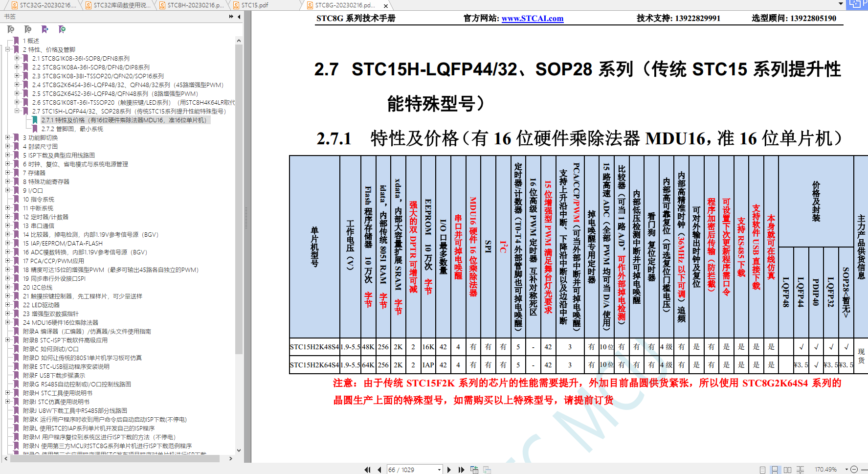Click the blue icon at the top-right corner

[x=857, y=4]
